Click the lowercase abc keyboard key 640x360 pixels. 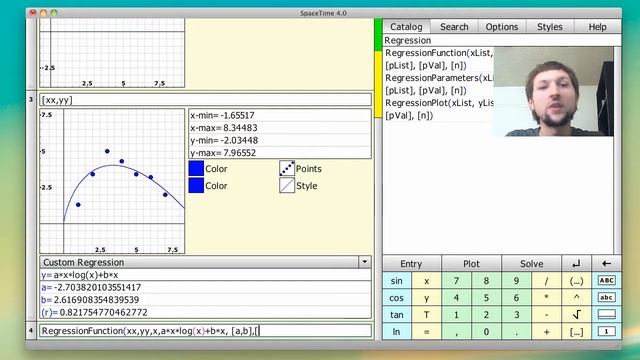[x=606, y=298]
